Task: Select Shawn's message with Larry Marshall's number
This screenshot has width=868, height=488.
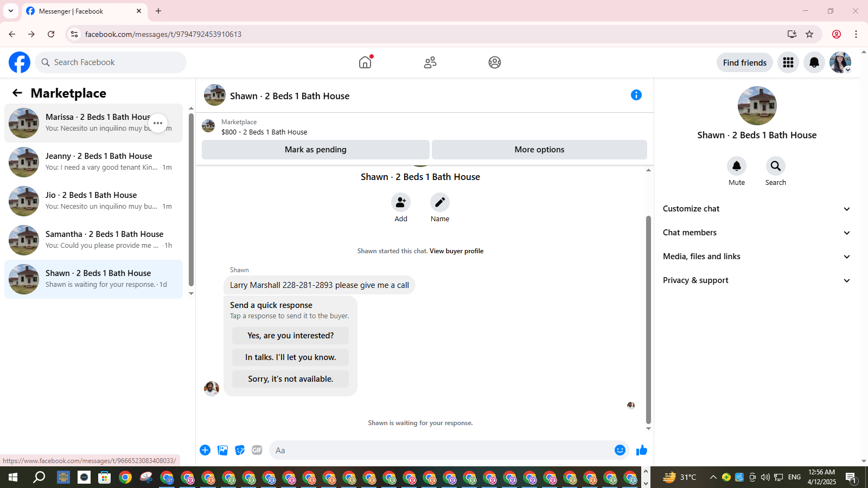Action: pos(320,285)
